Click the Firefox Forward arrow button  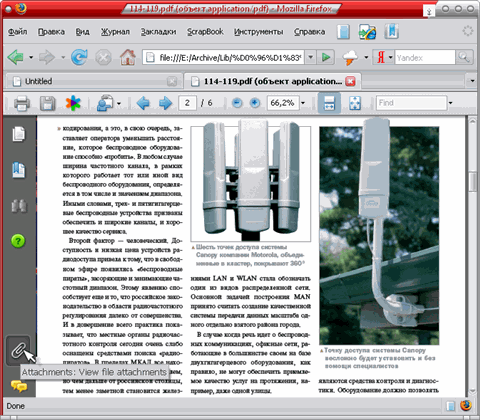pos(47,57)
